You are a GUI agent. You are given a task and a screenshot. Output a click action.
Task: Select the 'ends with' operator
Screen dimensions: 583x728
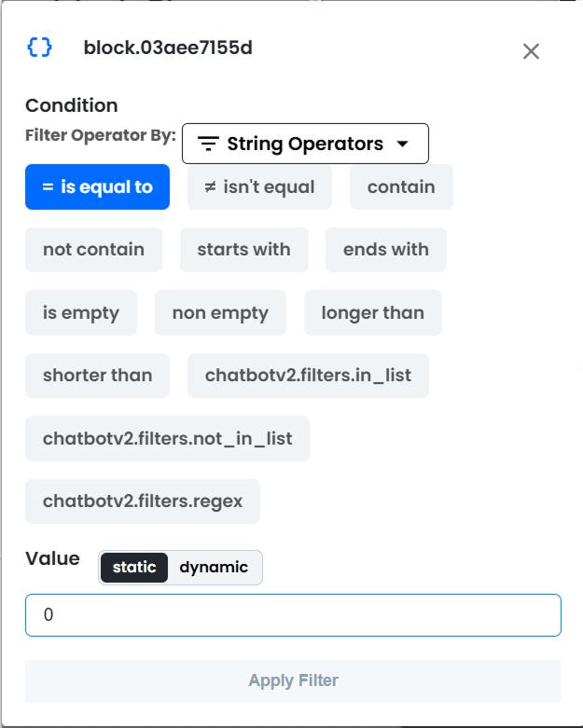click(x=386, y=249)
